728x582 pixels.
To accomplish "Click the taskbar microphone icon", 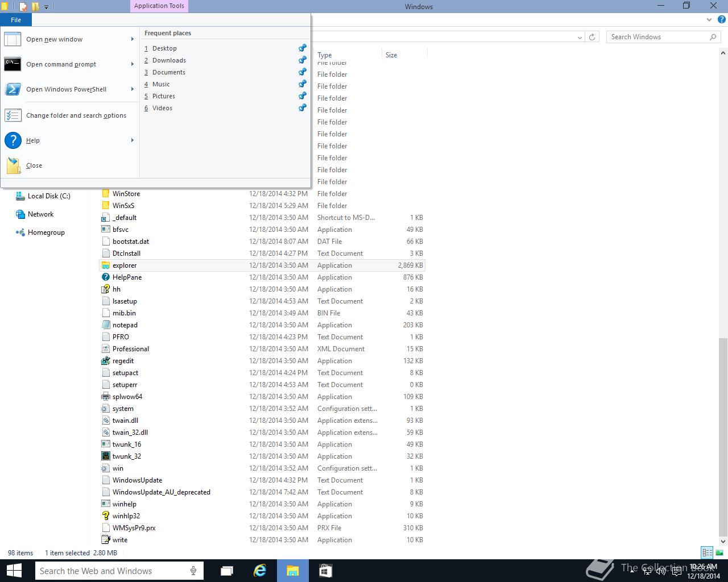I will pos(193,571).
